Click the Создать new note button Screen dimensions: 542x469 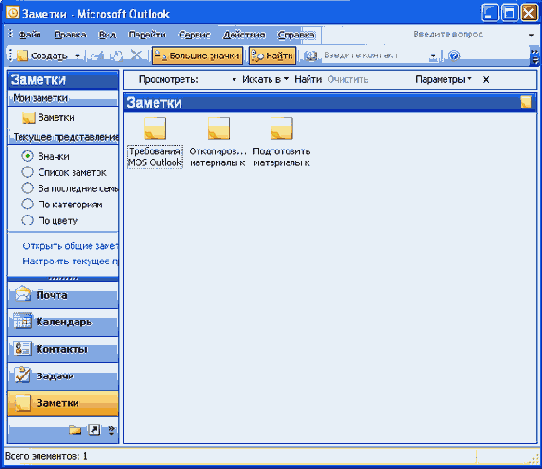(x=42, y=56)
